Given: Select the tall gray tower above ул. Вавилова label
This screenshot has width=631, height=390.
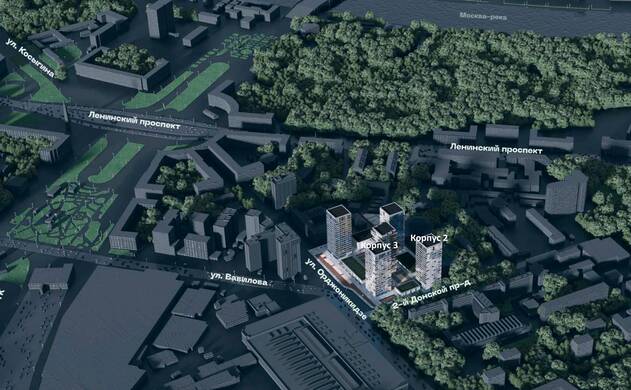Looking at the screenshot, I should point(288,252).
